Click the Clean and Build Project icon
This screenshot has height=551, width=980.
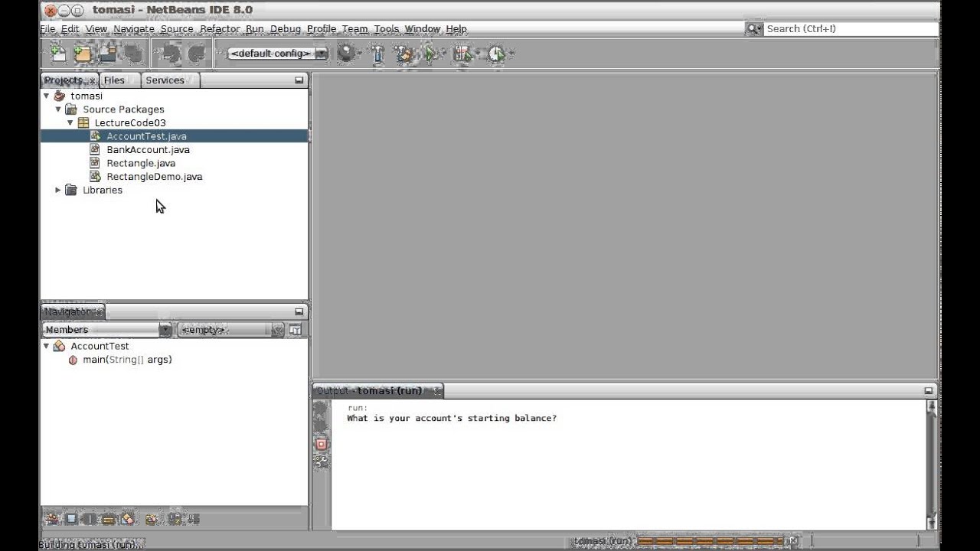click(403, 54)
